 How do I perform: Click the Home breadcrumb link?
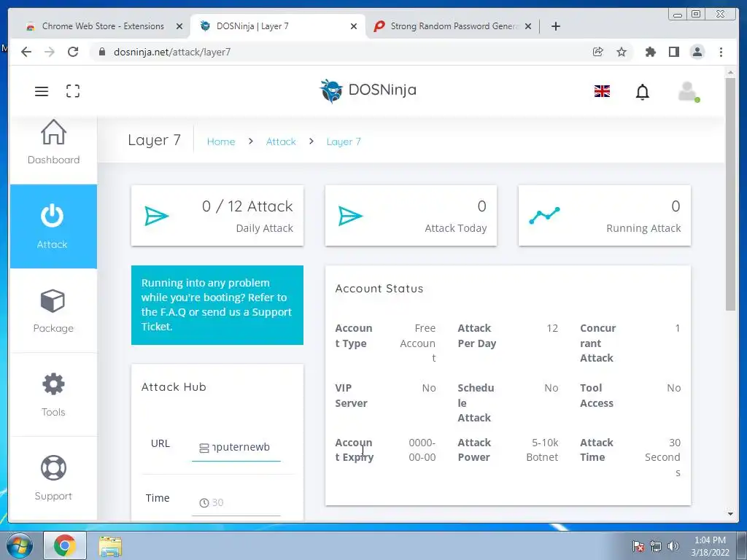(x=221, y=141)
